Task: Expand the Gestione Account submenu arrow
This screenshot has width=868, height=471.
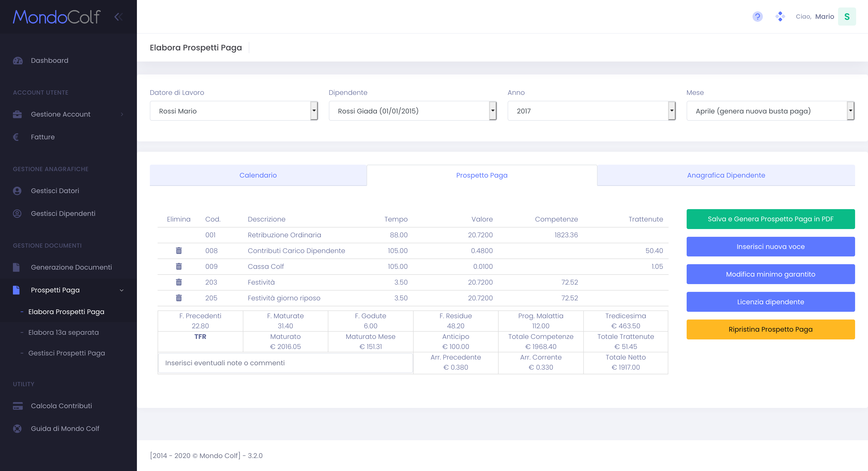Action: click(x=122, y=114)
